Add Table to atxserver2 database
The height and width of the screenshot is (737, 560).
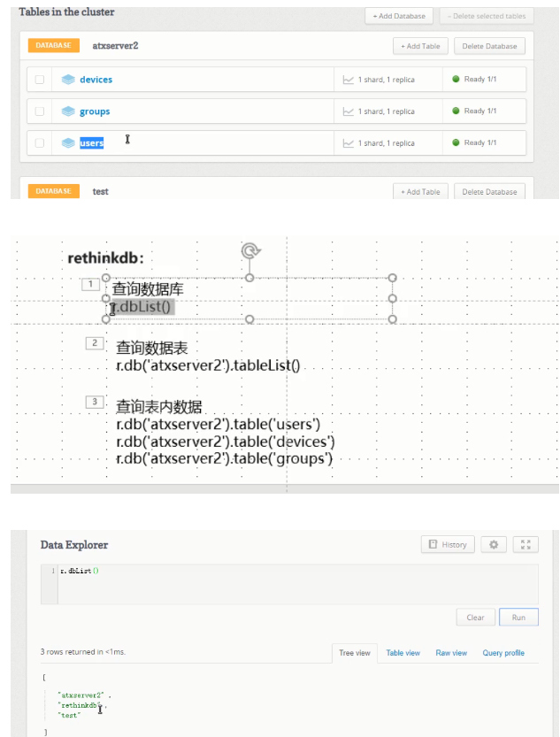[420, 46]
